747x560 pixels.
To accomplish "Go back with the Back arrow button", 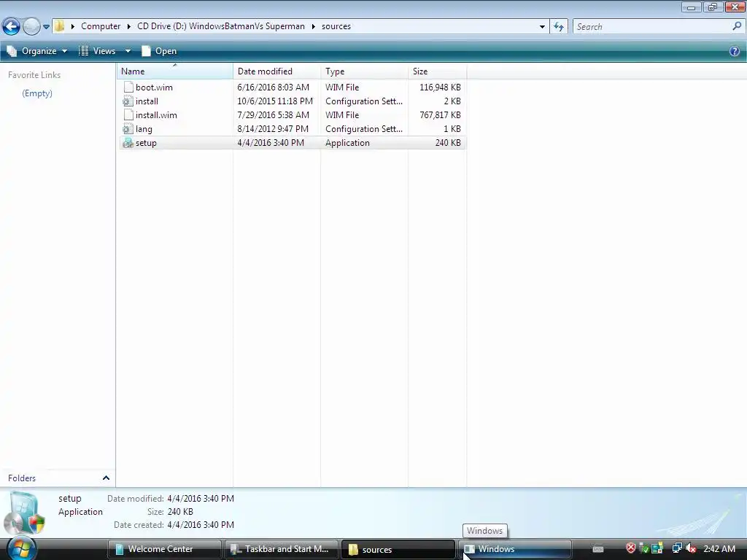I will pyautogui.click(x=11, y=27).
